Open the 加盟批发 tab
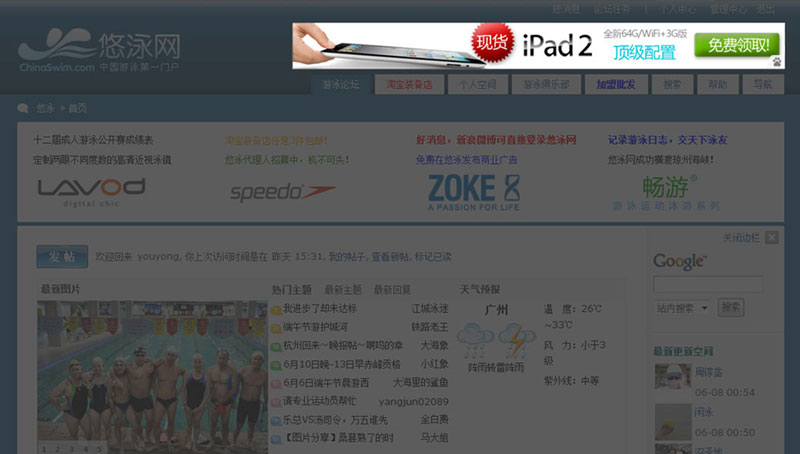This screenshot has height=454, width=800. (x=616, y=85)
